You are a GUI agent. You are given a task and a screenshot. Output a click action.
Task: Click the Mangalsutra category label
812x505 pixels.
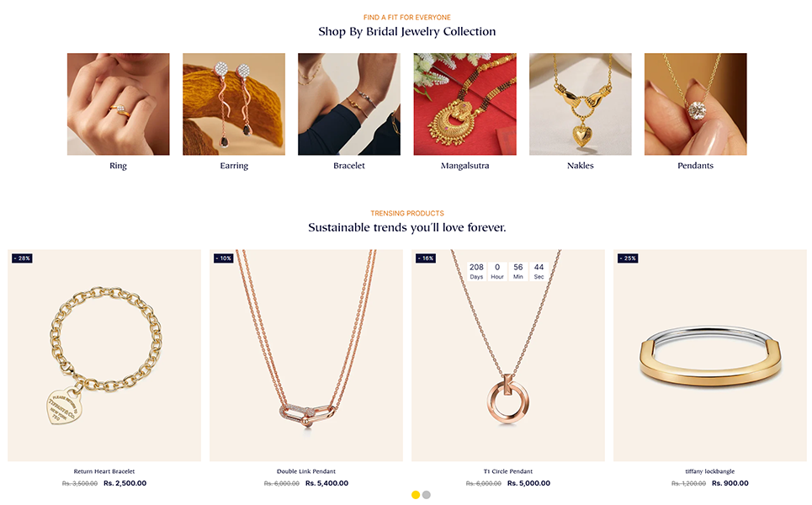(464, 166)
